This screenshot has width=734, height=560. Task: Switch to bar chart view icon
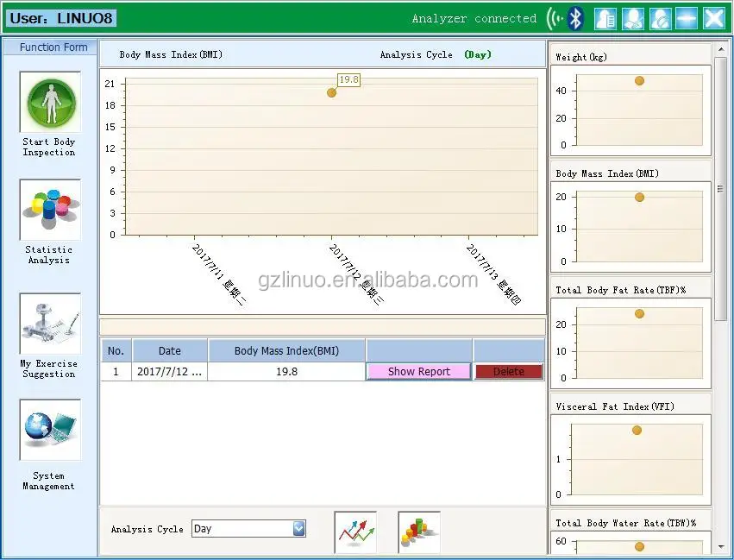(x=419, y=532)
